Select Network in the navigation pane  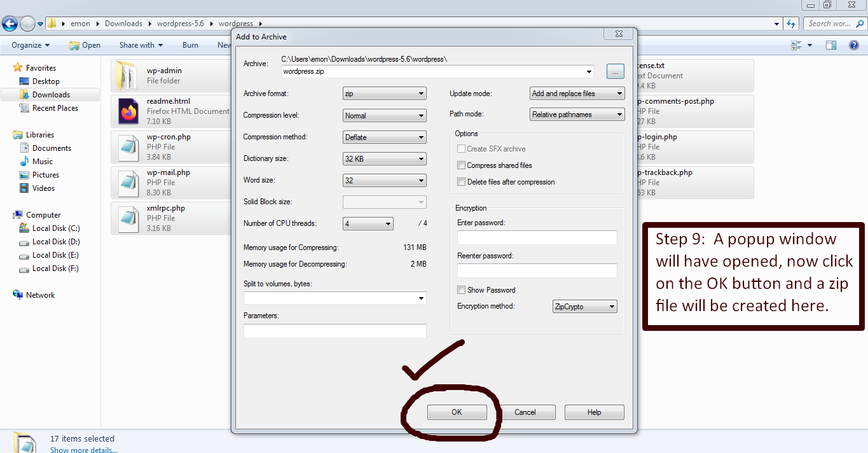(x=40, y=295)
